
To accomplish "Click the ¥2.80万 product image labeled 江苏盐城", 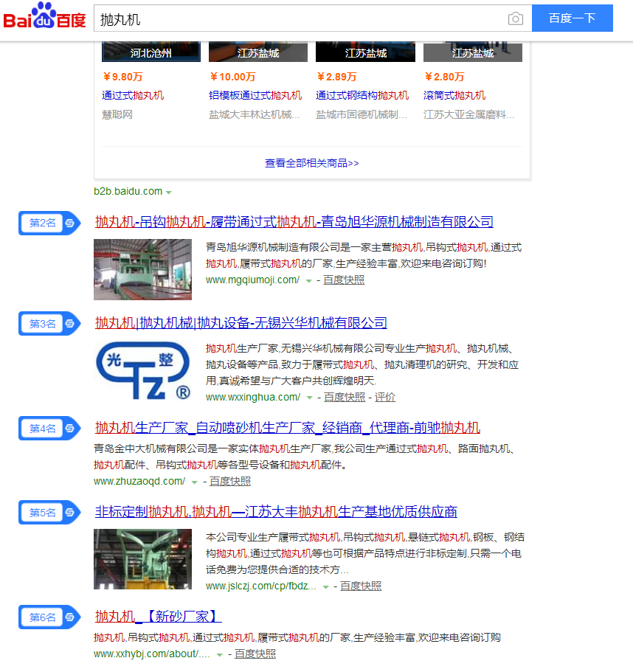I will click(x=473, y=52).
